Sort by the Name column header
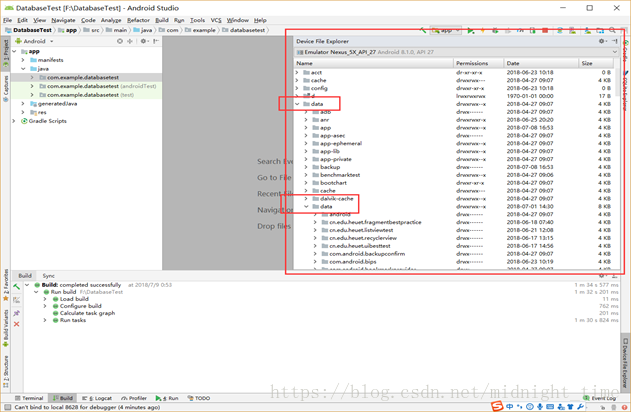The width and height of the screenshot is (631, 412). [374, 63]
